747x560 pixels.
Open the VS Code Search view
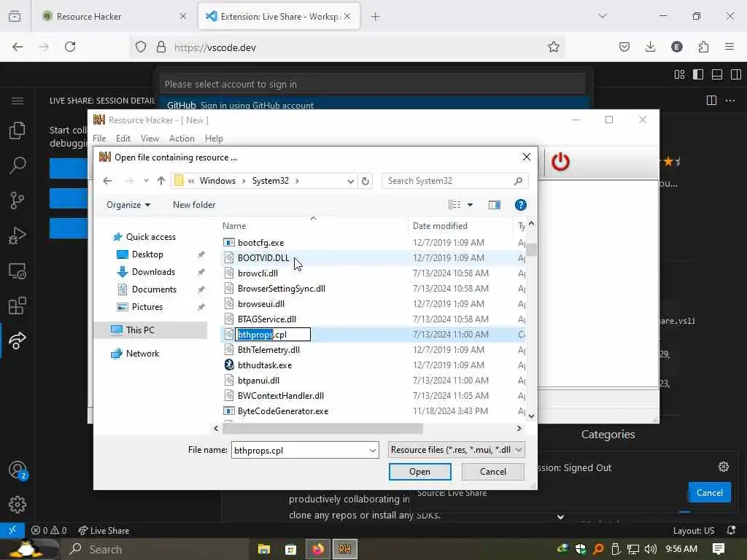(18, 166)
